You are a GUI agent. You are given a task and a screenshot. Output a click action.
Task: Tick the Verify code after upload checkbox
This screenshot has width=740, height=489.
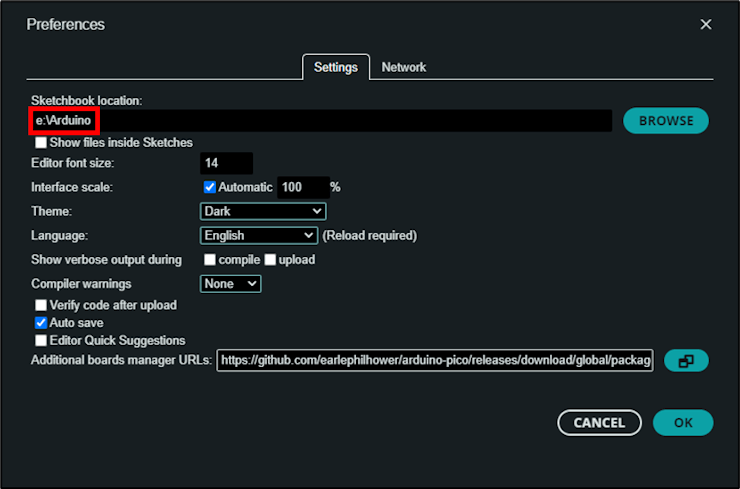(41, 305)
